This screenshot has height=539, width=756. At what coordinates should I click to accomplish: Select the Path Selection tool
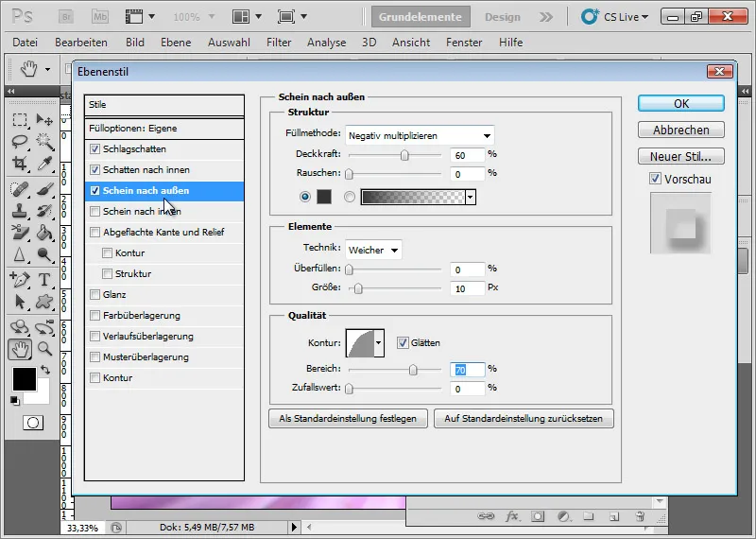[20, 302]
